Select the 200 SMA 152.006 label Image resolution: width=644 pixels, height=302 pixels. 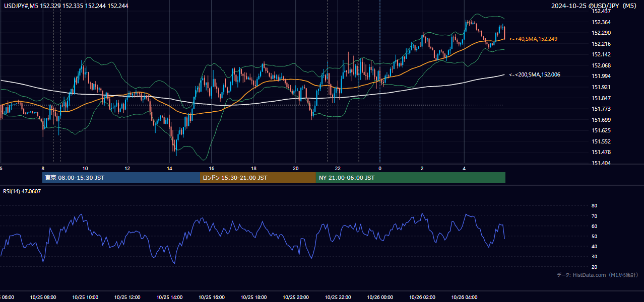(535, 74)
